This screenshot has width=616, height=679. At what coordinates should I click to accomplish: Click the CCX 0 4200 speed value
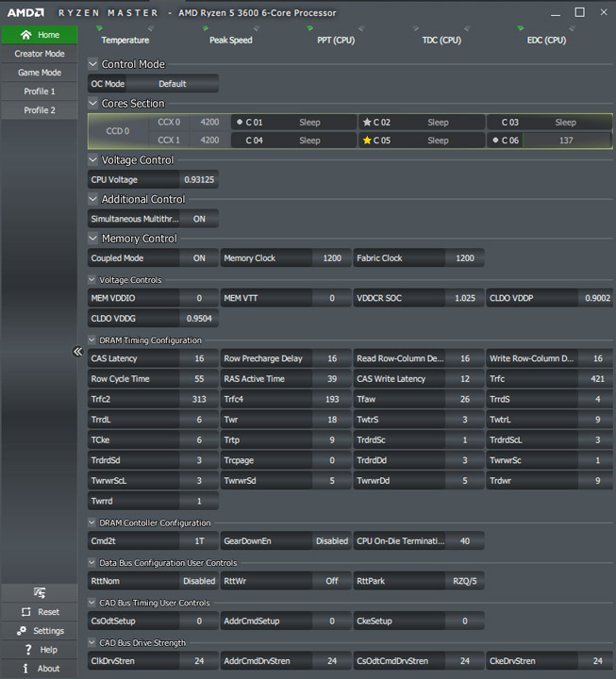(209, 122)
